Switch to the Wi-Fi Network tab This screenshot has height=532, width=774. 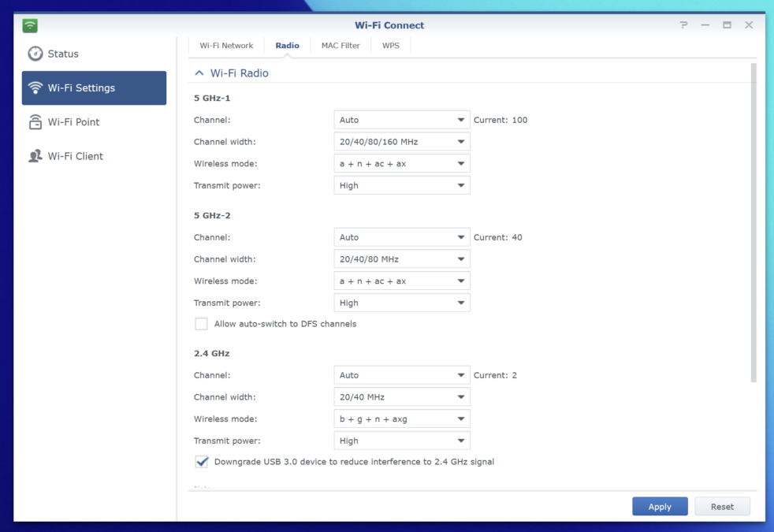click(x=226, y=46)
